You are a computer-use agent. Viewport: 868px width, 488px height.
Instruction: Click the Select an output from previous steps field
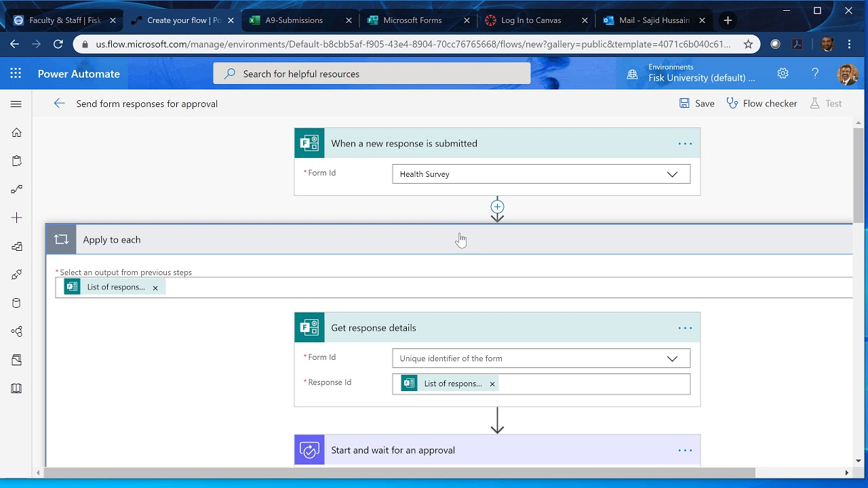coord(454,287)
